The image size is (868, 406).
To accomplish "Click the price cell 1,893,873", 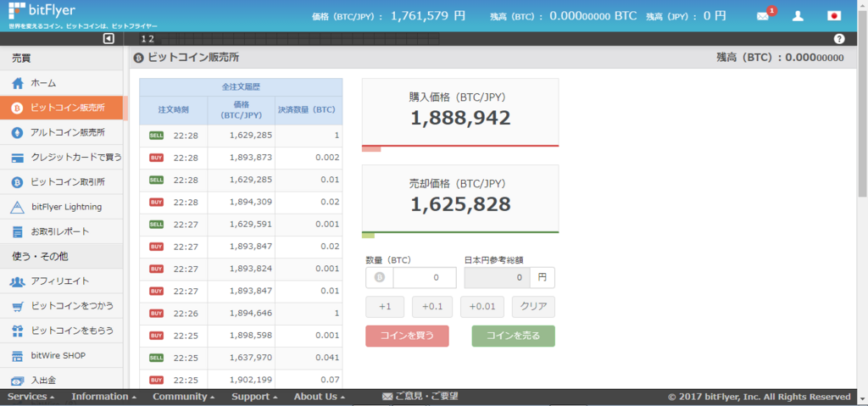I will click(x=242, y=158).
